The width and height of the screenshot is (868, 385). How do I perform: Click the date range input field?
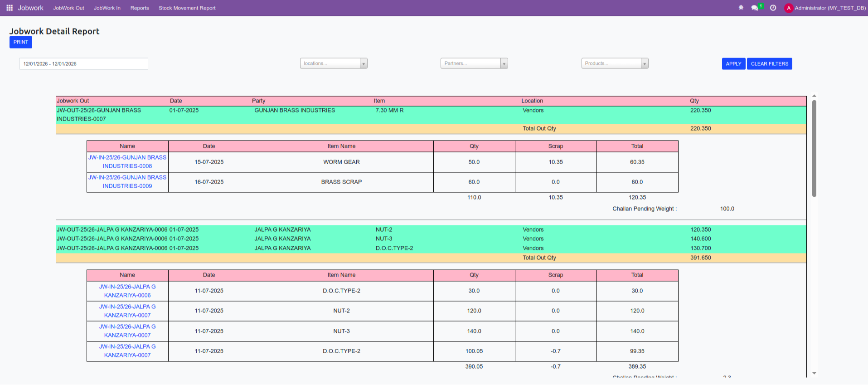pyautogui.click(x=83, y=64)
